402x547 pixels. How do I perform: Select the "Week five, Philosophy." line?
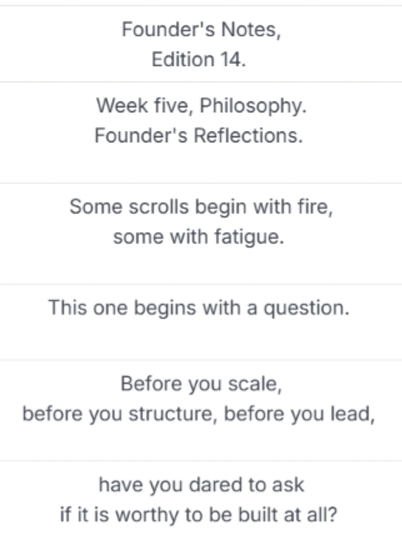(201, 106)
